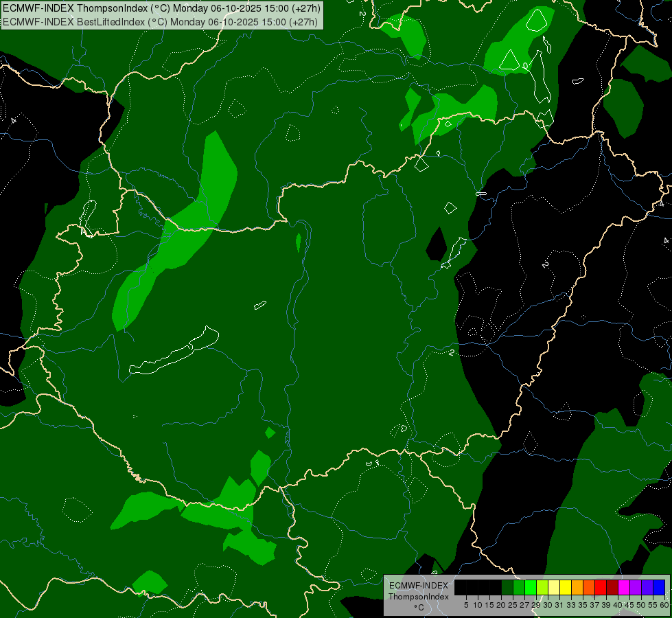This screenshot has width=672, height=618.
Task: Select the bright red 37–39 legend swatch
Action: (x=601, y=587)
